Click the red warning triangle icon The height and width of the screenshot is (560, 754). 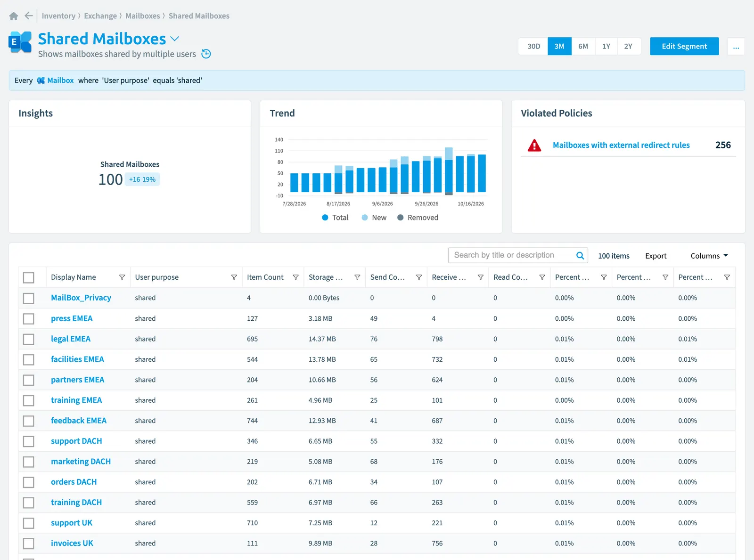[534, 145]
